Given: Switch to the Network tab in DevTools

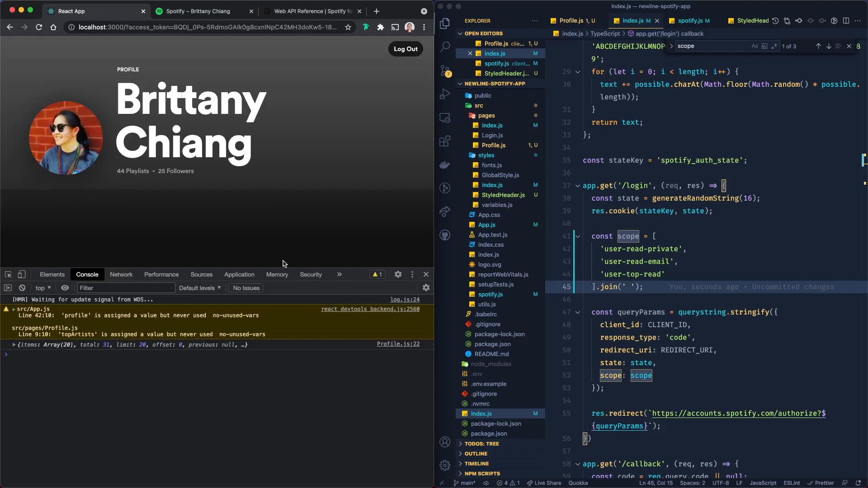Looking at the screenshot, I should tap(121, 274).
